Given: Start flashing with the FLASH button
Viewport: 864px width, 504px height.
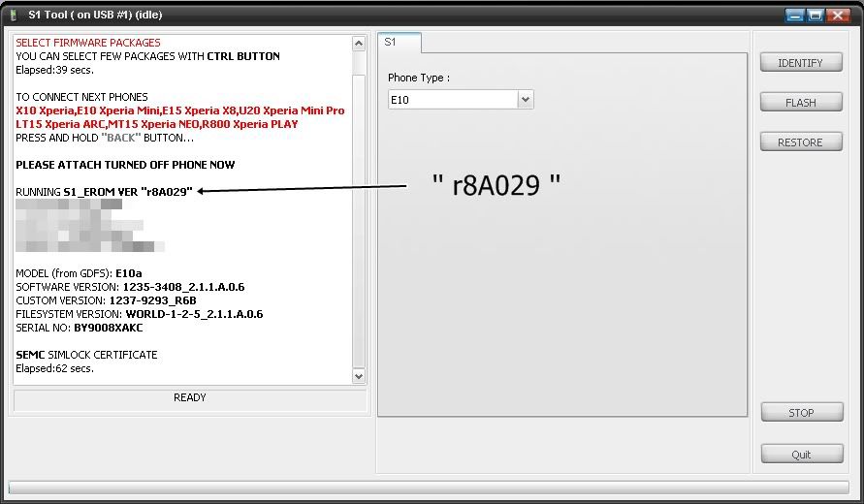Looking at the screenshot, I should coord(801,103).
